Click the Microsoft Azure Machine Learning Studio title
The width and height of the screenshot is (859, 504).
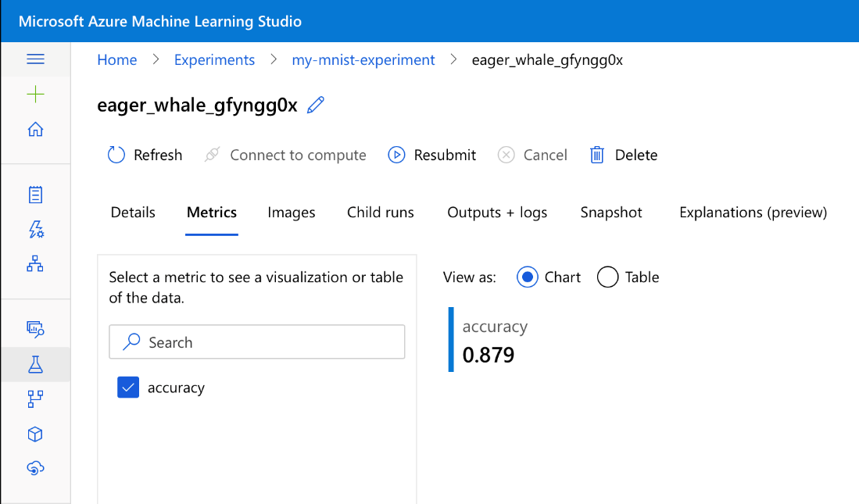160,21
